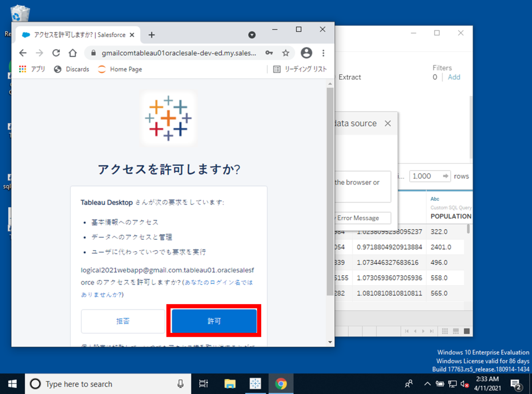Open File Explorer from the taskbar
Screen dimensions: 532x394
pos(230,384)
